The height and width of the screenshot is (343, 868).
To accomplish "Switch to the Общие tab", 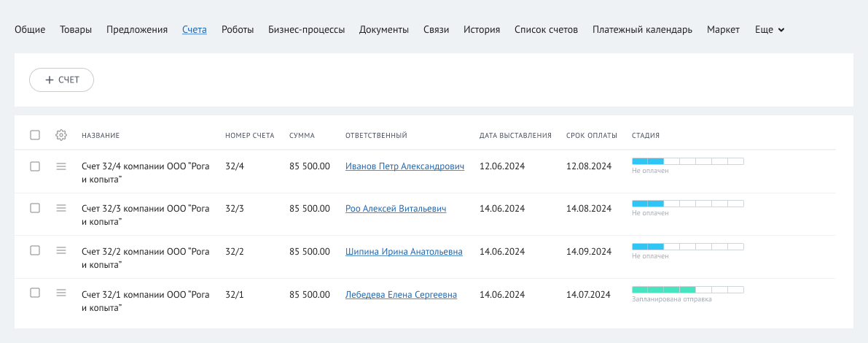I will tap(30, 30).
